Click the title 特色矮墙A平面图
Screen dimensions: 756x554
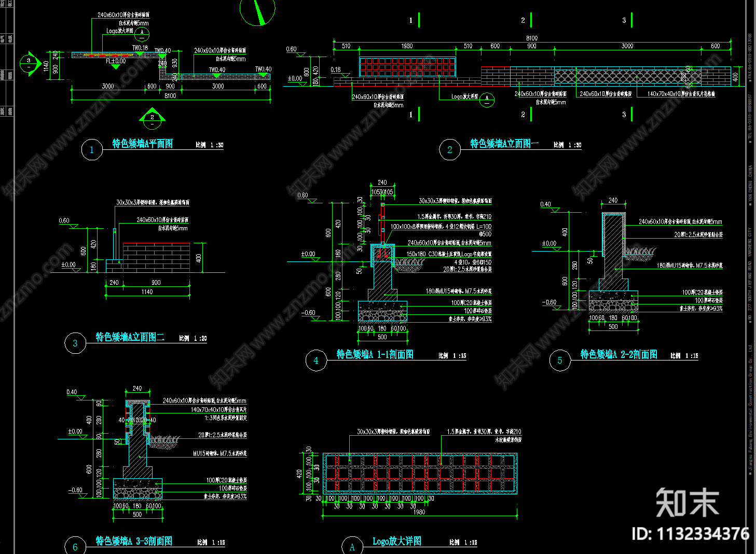pos(143,144)
